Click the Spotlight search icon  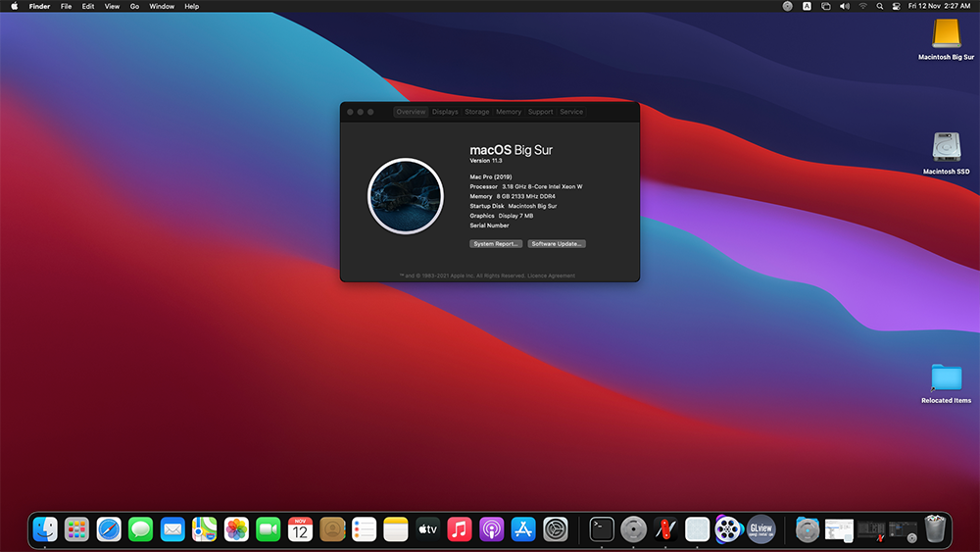[880, 6]
